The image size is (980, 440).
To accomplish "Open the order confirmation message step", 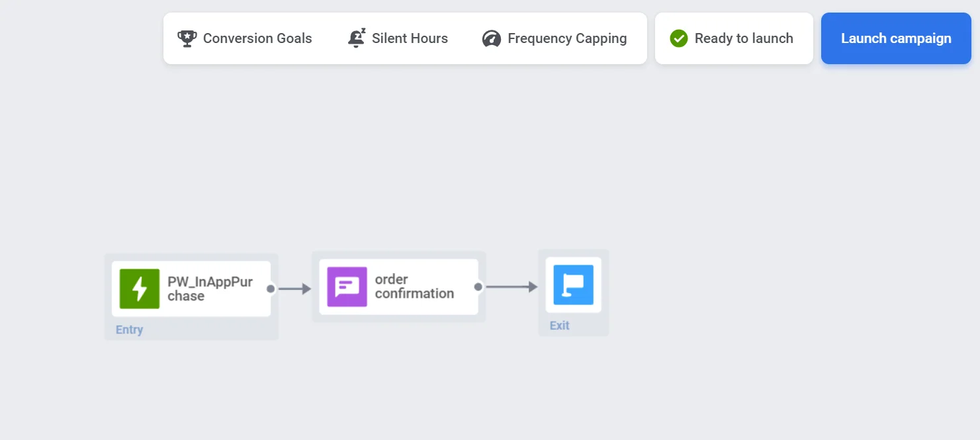I will pos(397,287).
